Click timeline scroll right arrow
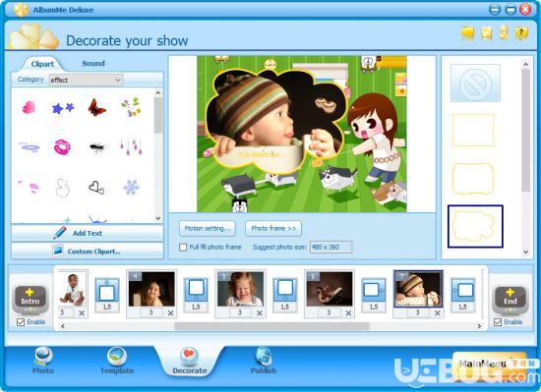541x392 pixels. tap(479, 326)
